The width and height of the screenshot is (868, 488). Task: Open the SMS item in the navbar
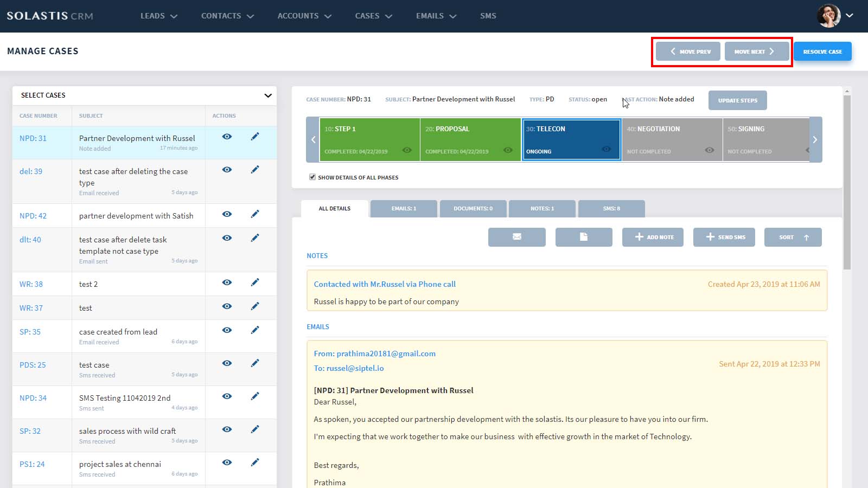pos(488,16)
